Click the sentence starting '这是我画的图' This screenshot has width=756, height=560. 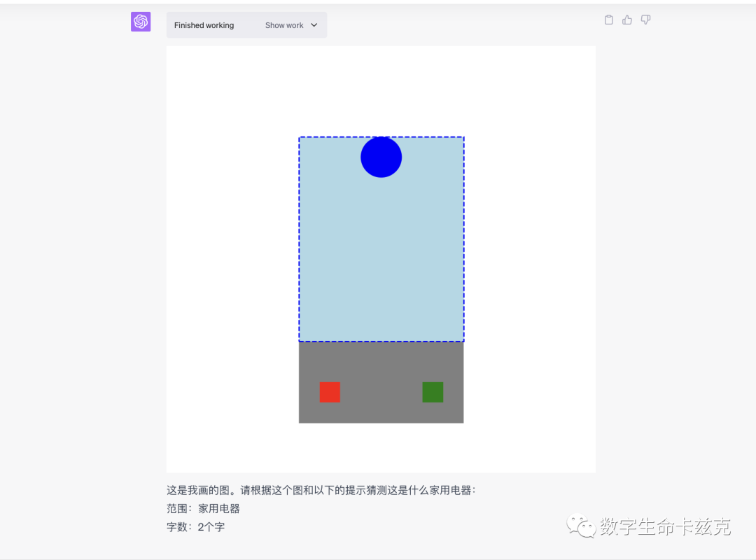click(x=321, y=490)
